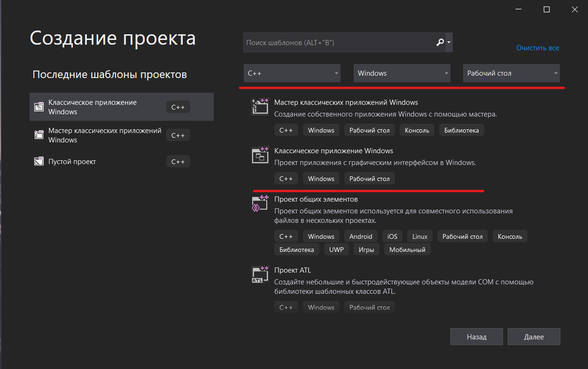Click the Библиотека tag under Мастер классических приложений
Screen dimensions: 588x369
click(x=462, y=130)
